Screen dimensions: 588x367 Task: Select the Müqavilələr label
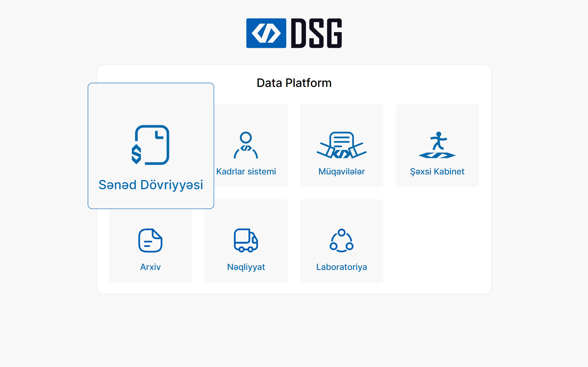point(341,171)
